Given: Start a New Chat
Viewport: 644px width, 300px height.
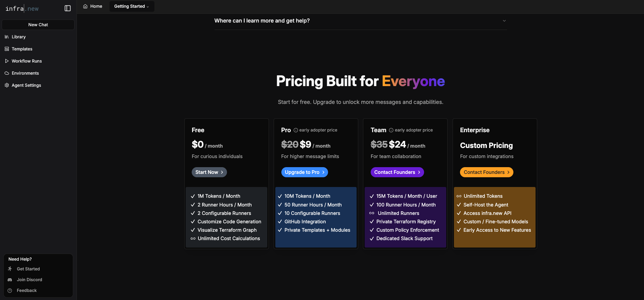Looking at the screenshot, I should (38, 25).
